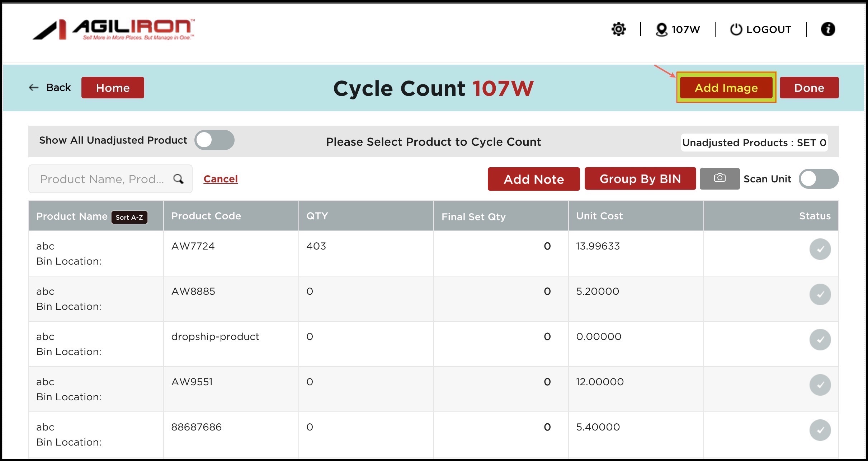The width and height of the screenshot is (868, 461).
Task: Click status checkmark for AW8885 row
Action: tap(820, 294)
